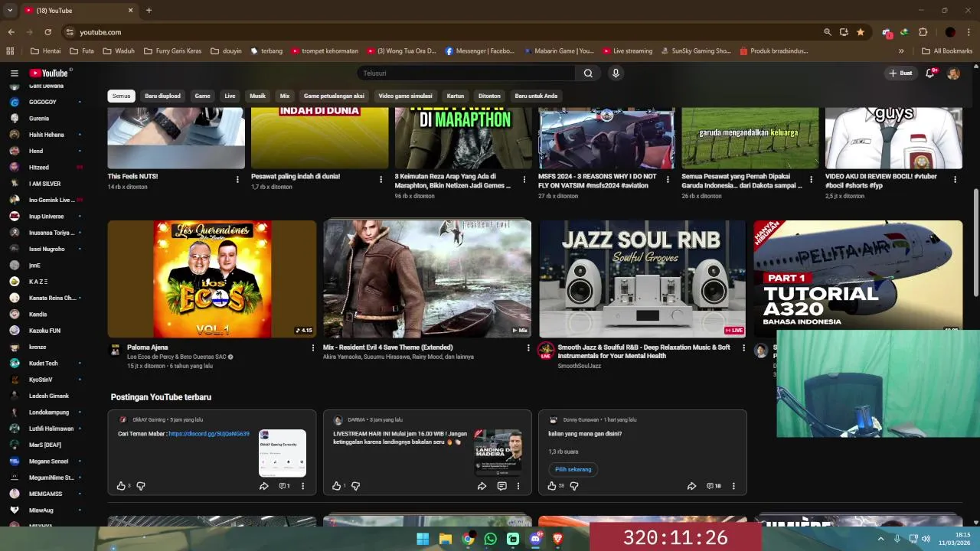Open the discord.gg link in post
This screenshot has height=551, width=980.
(208, 434)
